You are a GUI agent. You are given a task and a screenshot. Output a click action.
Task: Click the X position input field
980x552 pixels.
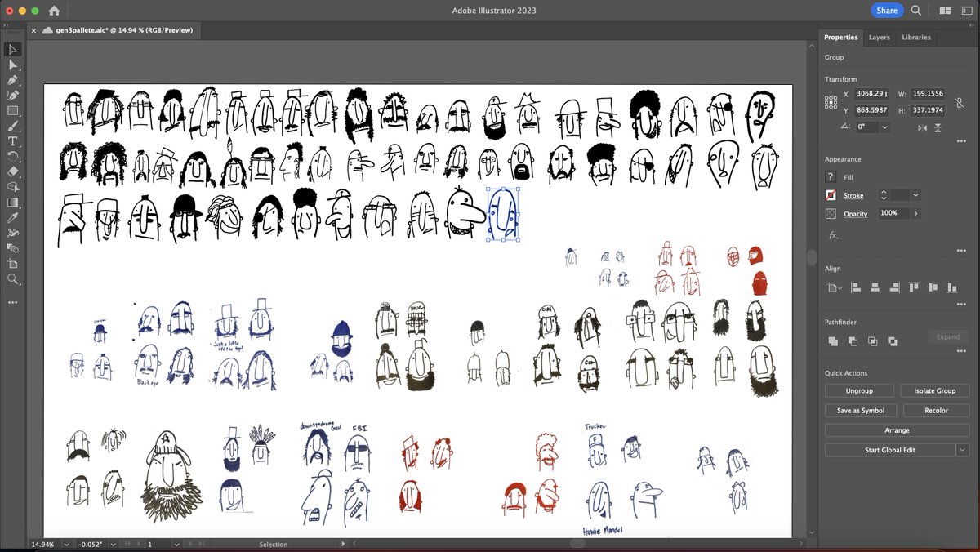pos(870,94)
